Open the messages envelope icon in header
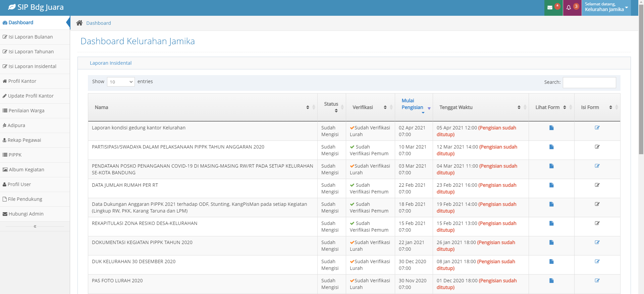Image resolution: width=644 pixels, height=294 pixels. pos(550,8)
